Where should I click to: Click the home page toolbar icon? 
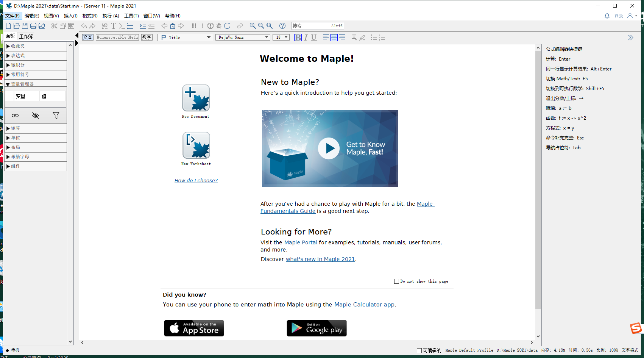173,26
